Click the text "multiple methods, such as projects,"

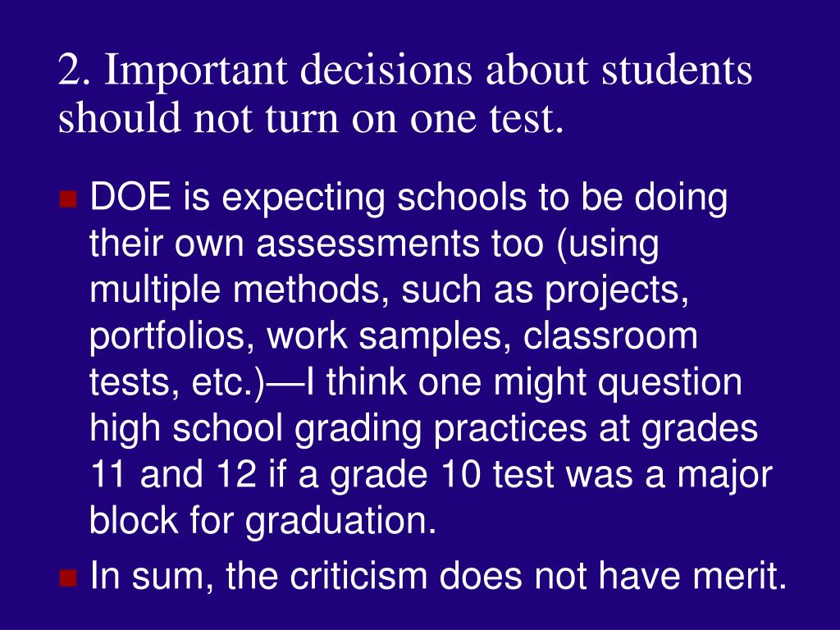tap(389, 290)
